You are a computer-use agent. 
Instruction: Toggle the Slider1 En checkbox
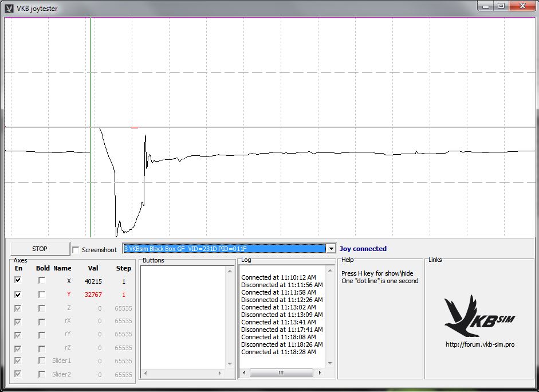coord(18,360)
